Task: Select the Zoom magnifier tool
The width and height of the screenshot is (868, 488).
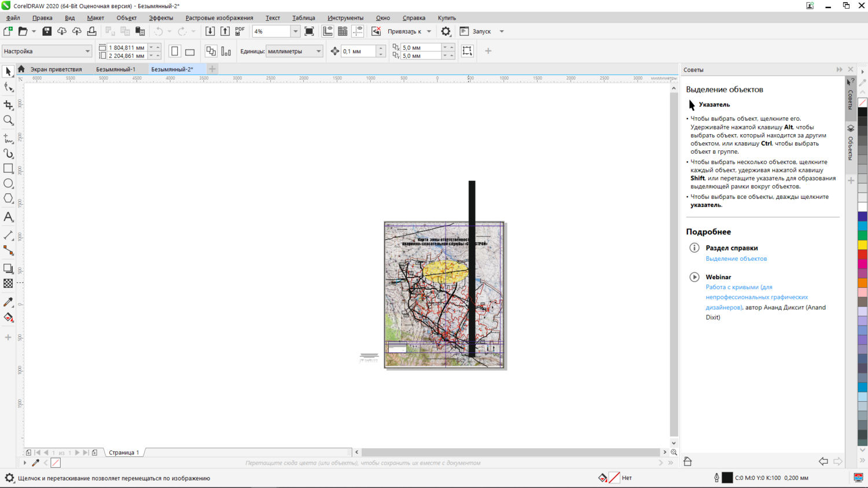Action: [x=8, y=120]
